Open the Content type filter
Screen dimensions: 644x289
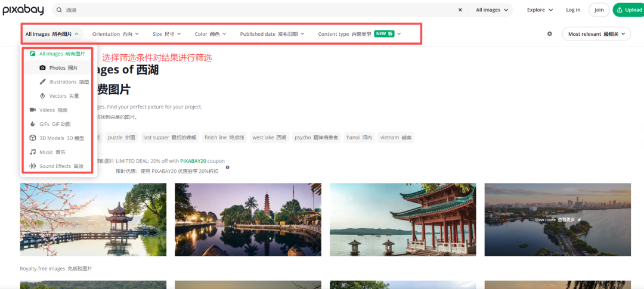360,34
